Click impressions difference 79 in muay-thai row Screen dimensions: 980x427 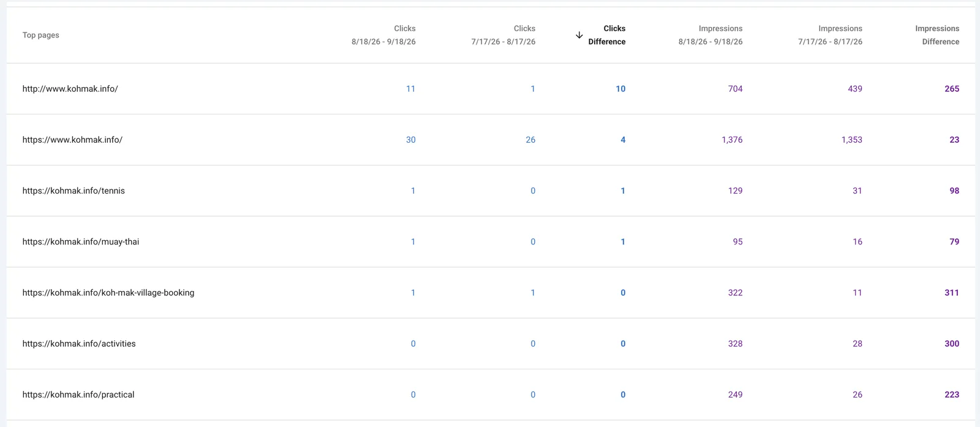tap(954, 241)
